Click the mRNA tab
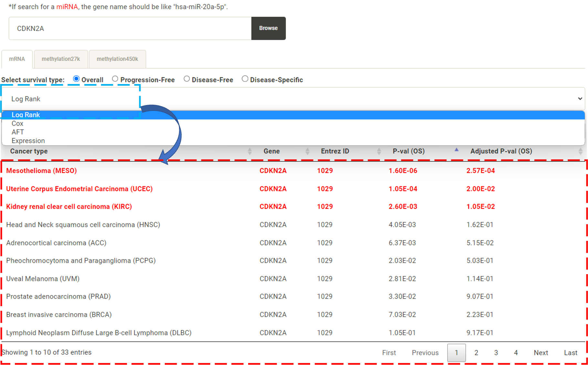The height and width of the screenshot is (365, 588). (x=17, y=59)
